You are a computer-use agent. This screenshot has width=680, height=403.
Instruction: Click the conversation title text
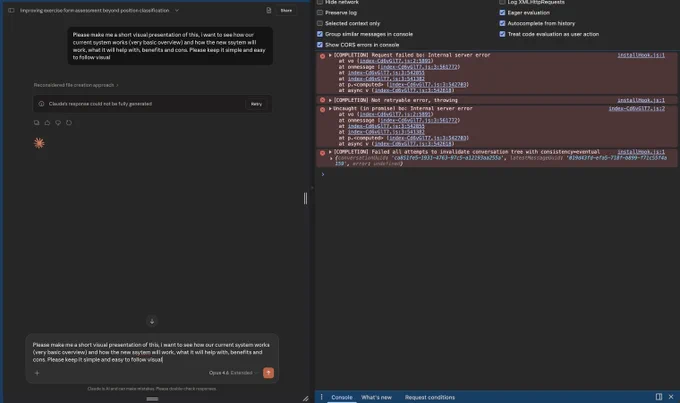pos(95,10)
